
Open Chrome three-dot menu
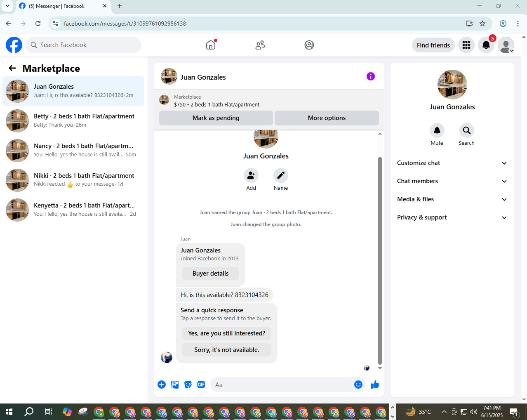[518, 24]
